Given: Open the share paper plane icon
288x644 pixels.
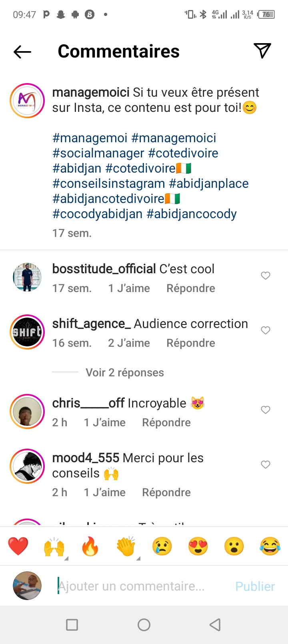Looking at the screenshot, I should point(262,51).
